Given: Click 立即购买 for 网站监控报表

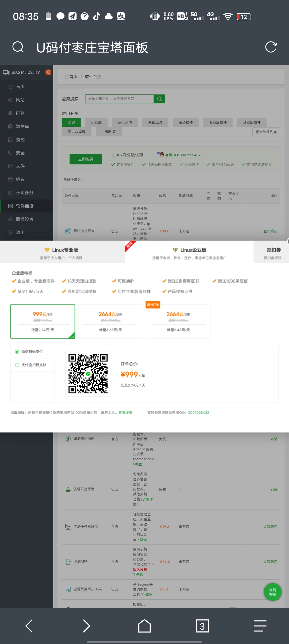Looking at the screenshot, I should [x=270, y=231].
